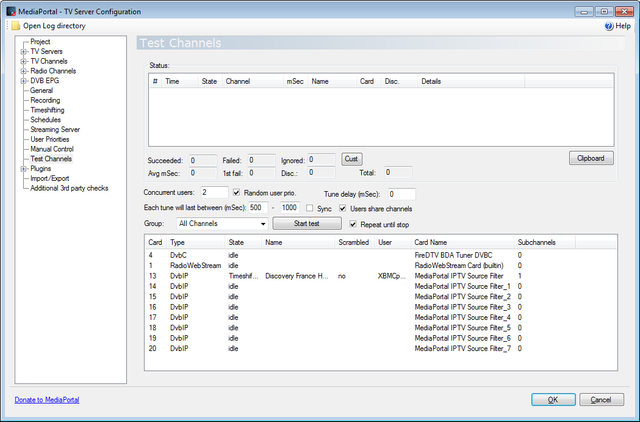The image size is (640, 422).
Task: Uncheck Users share channels option
Action: click(x=343, y=208)
